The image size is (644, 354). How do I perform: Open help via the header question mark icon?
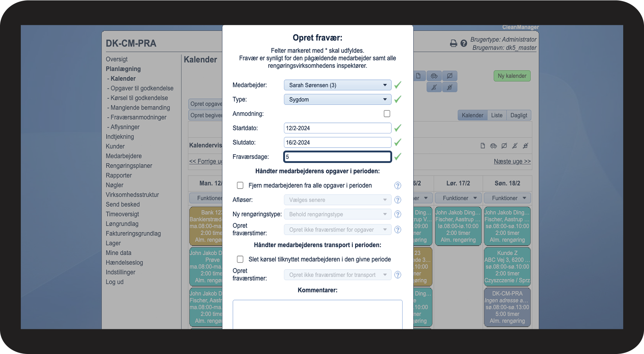click(x=464, y=43)
